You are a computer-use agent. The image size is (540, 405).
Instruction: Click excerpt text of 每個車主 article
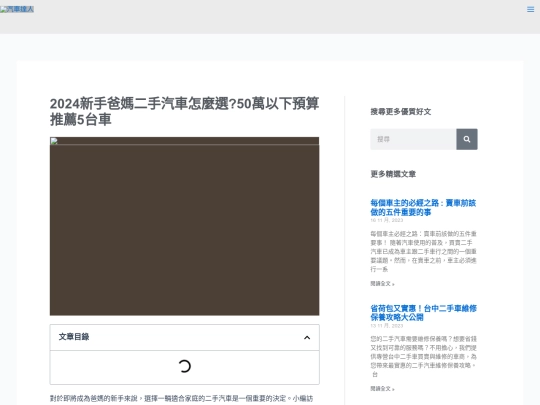[x=423, y=251]
